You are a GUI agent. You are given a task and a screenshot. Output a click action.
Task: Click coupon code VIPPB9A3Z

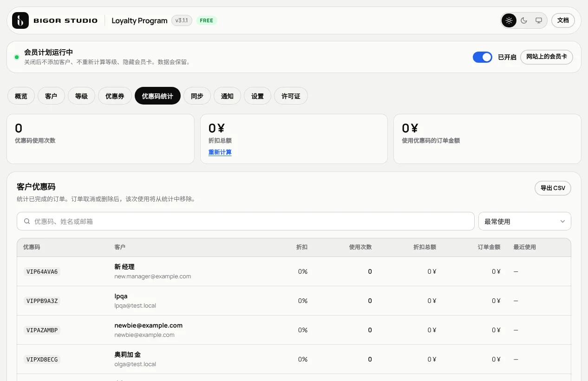tap(42, 301)
